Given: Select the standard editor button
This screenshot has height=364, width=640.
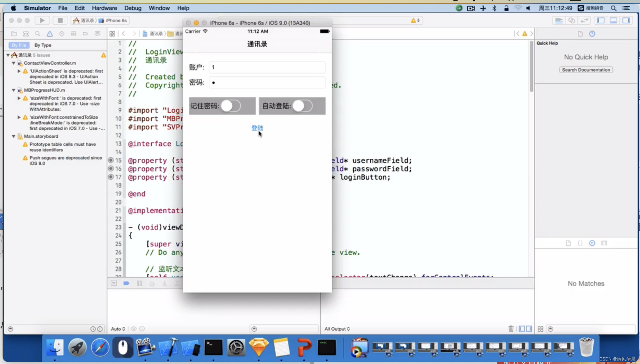Looking at the screenshot, I should coord(559,20).
